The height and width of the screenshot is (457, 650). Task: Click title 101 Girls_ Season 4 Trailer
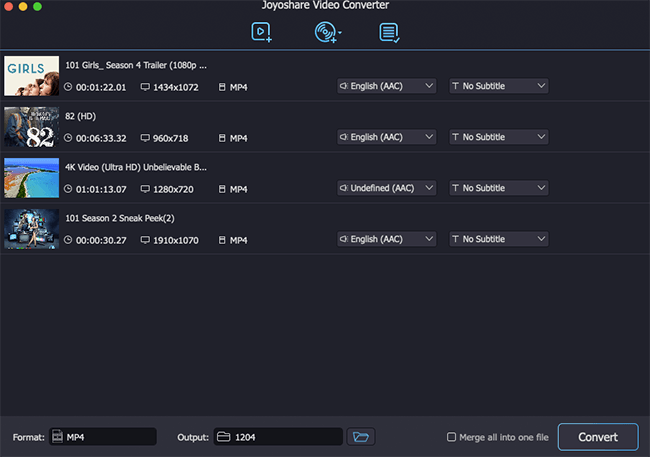pyautogui.click(x=136, y=66)
